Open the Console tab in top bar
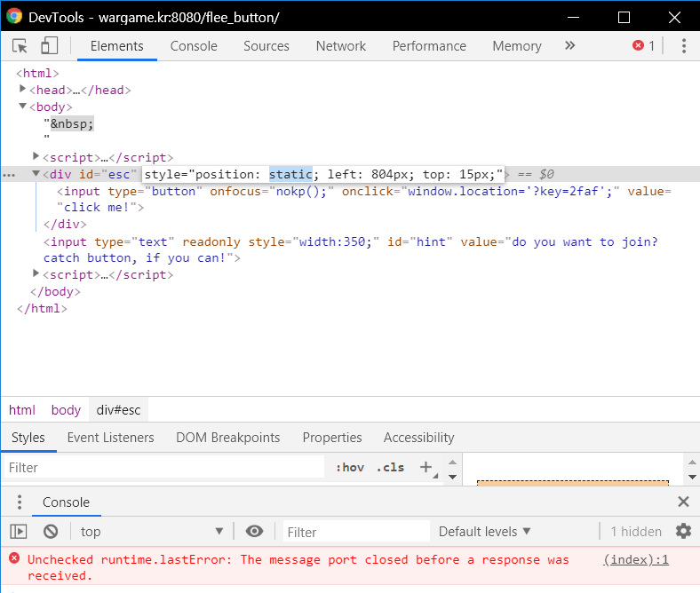The width and height of the screenshot is (700, 593). click(x=194, y=46)
